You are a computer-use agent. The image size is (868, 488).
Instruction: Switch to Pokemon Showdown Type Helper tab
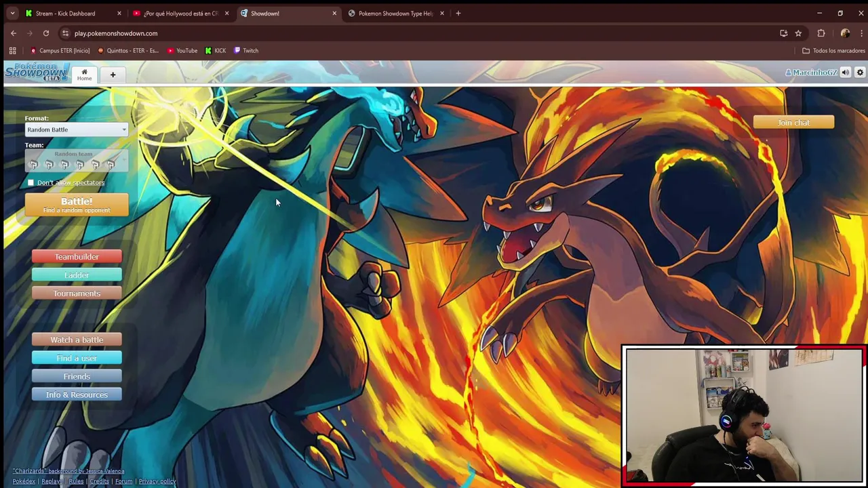click(x=395, y=14)
